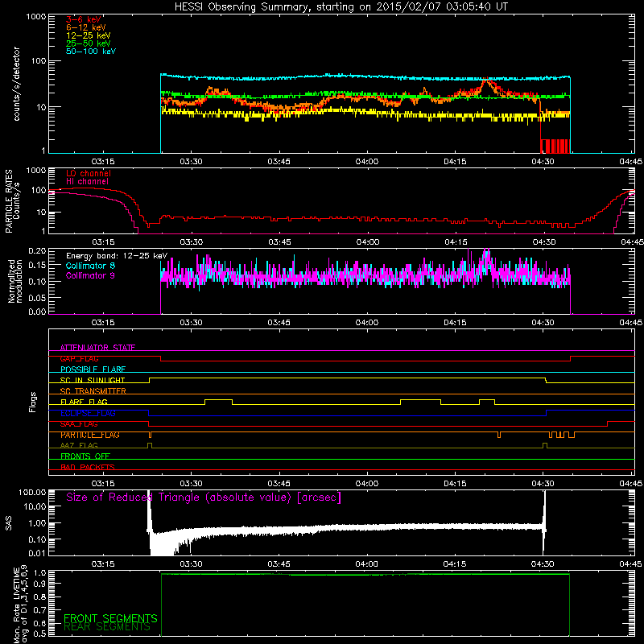The height and width of the screenshot is (644, 644).
Task: Select the Collimator 9 legend label
Action: (90, 275)
